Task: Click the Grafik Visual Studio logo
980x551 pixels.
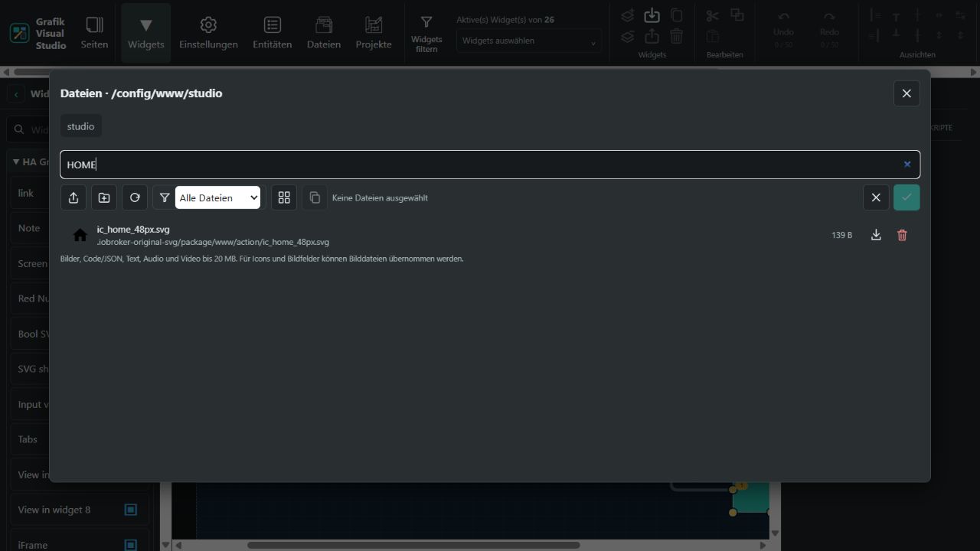Action: (x=19, y=33)
